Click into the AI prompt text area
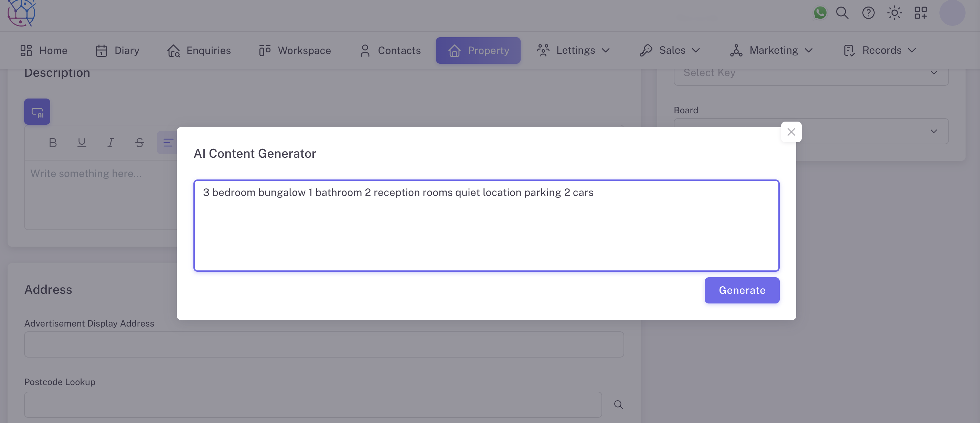This screenshot has height=423, width=980. click(486, 225)
